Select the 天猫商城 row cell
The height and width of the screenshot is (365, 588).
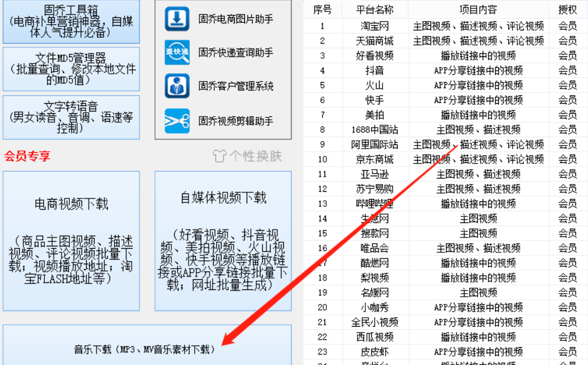coord(375,41)
